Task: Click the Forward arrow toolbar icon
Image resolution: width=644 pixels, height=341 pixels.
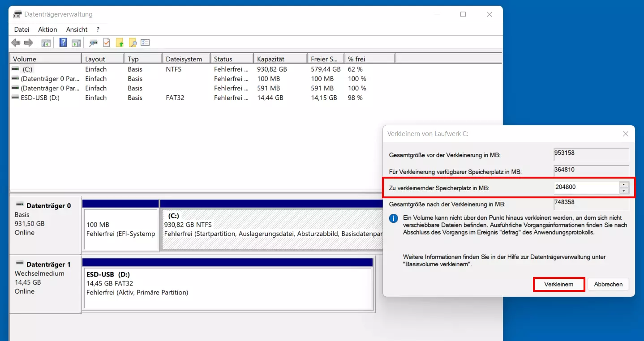Action: [29, 43]
